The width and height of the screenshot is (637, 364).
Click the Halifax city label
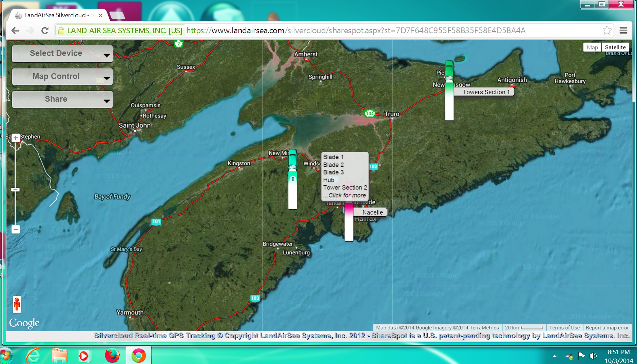(365, 219)
